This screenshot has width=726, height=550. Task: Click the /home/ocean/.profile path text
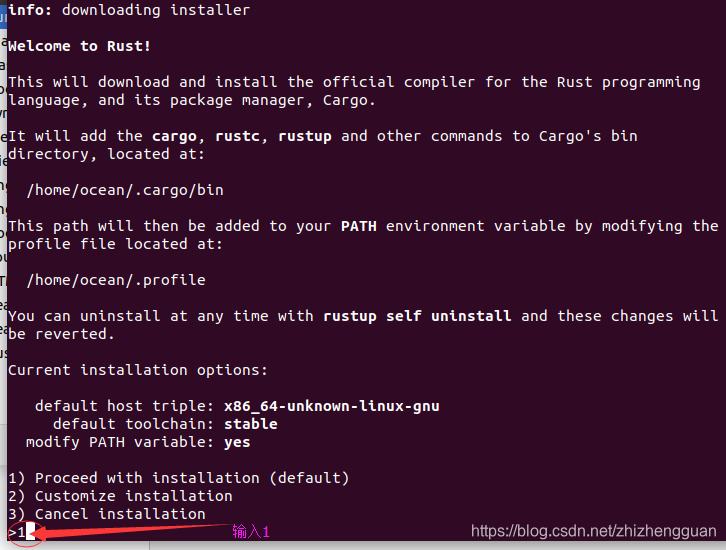[116, 280]
